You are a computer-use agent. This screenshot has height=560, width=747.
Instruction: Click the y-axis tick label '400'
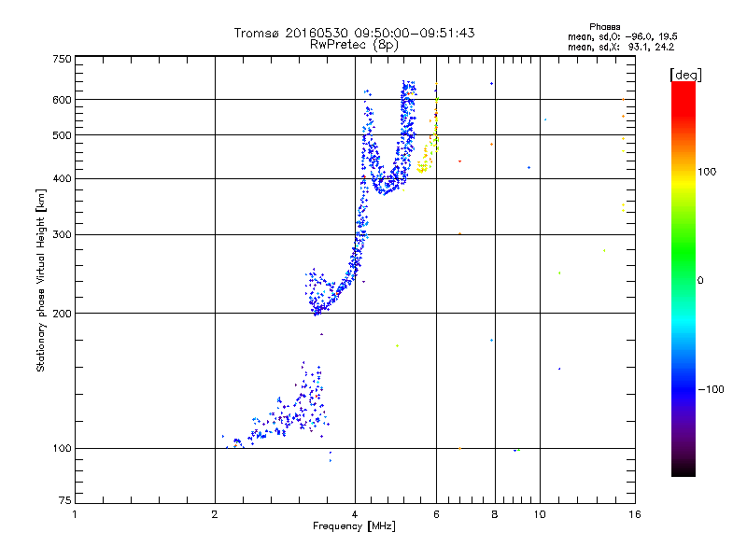[x=62, y=179]
